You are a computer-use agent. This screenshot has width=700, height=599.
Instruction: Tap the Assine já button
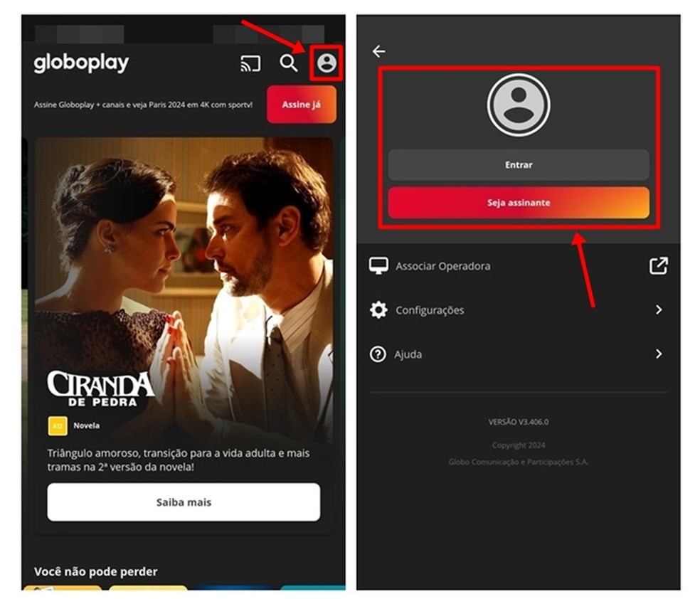[301, 105]
